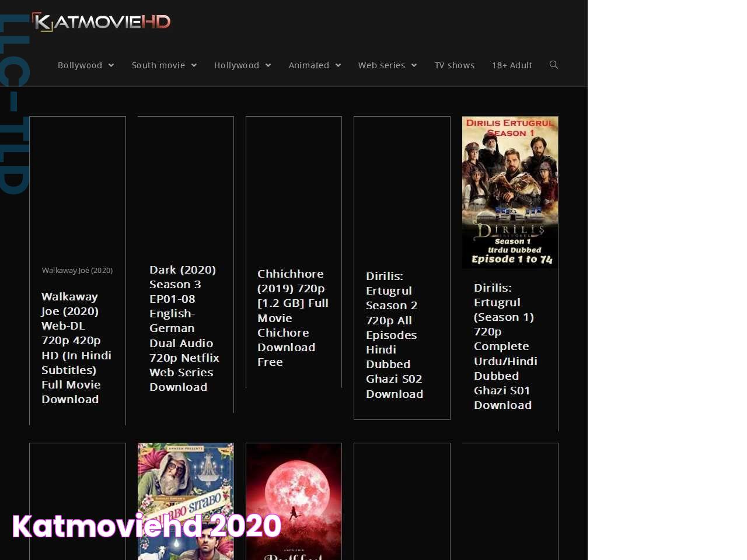The height and width of the screenshot is (560, 747).
Task: Open the Bollywood menu
Action: pyautogui.click(x=80, y=65)
